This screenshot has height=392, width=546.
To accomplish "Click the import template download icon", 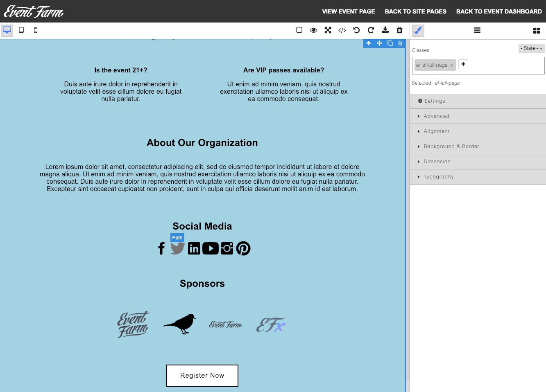I will pyautogui.click(x=385, y=30).
